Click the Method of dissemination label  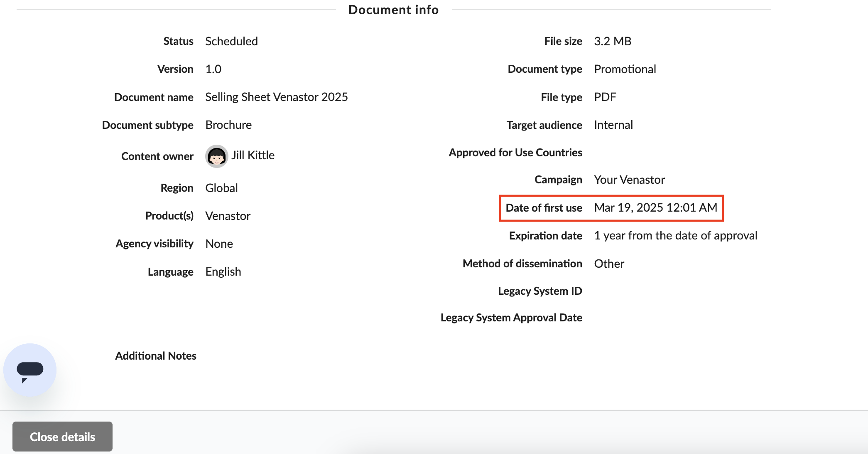[x=522, y=264]
